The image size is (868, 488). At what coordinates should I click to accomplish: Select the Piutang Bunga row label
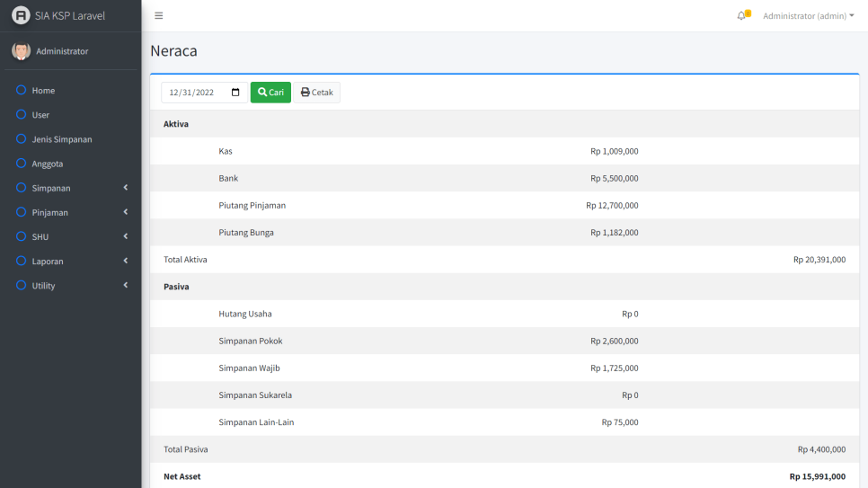246,233
